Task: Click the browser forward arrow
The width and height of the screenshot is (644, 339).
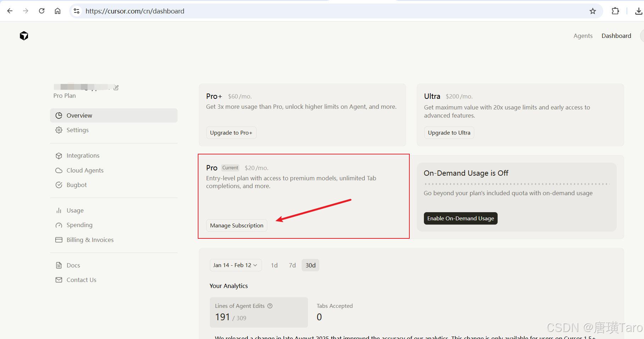Action: [26, 11]
